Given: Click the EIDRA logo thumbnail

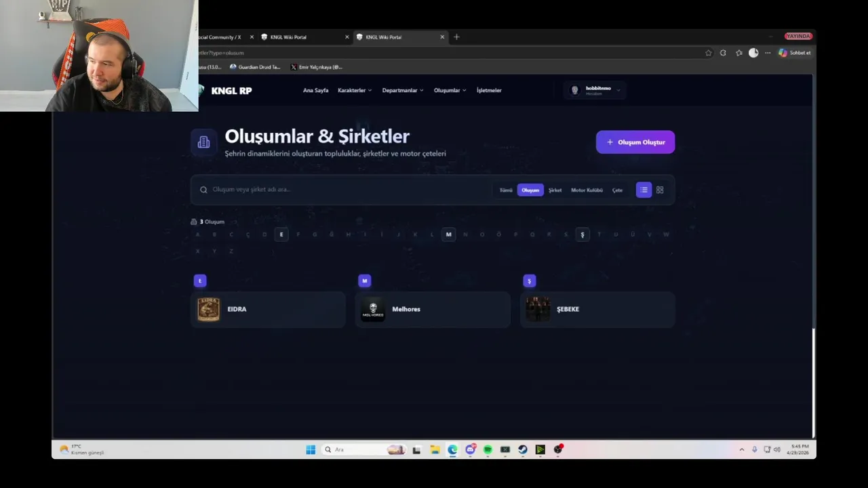Looking at the screenshot, I should point(208,309).
